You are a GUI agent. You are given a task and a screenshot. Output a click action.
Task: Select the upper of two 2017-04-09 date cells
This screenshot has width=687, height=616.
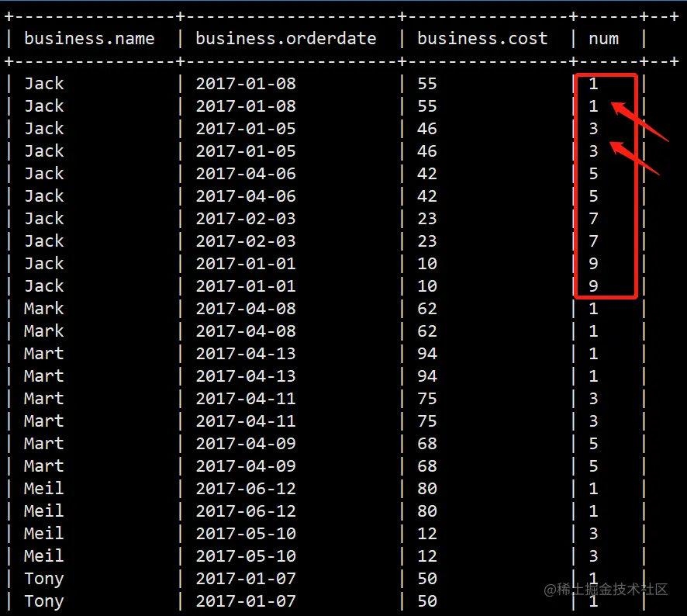click(245, 443)
